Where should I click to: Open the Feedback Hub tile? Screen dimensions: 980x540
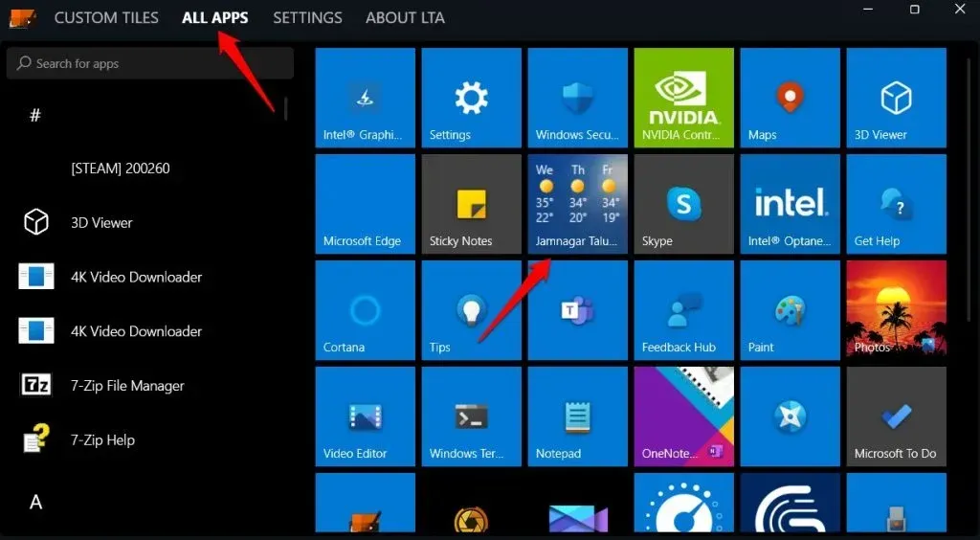tap(683, 310)
